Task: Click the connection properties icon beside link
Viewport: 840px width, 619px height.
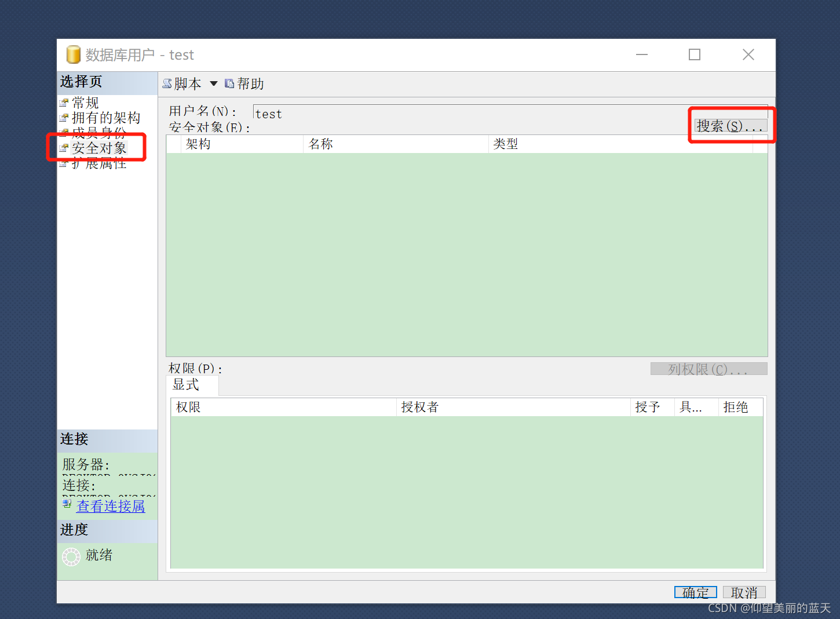Action: point(67,504)
